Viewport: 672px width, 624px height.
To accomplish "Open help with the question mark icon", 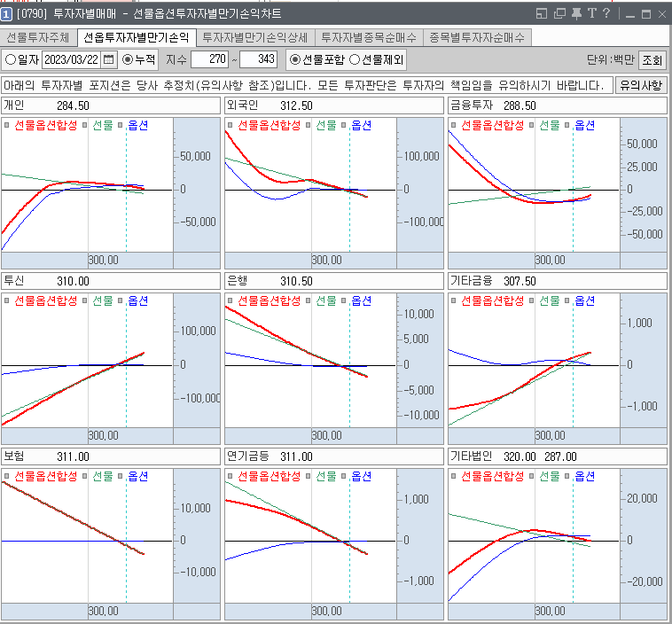I will pos(606,14).
